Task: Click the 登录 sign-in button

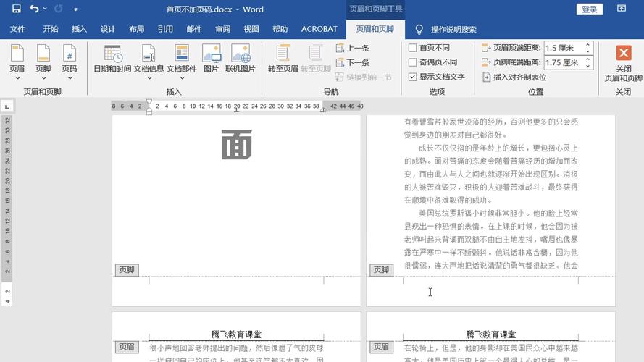Action: click(590, 9)
